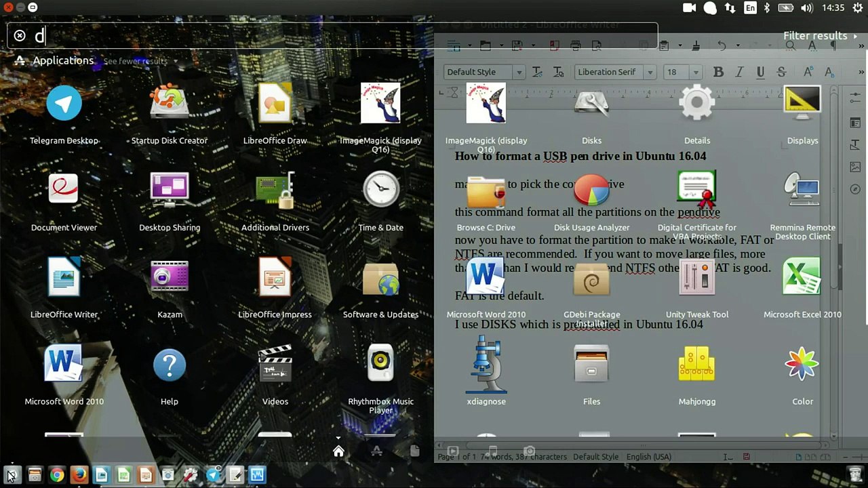
Task: Open the text editor from the launcher
Action: (235, 475)
